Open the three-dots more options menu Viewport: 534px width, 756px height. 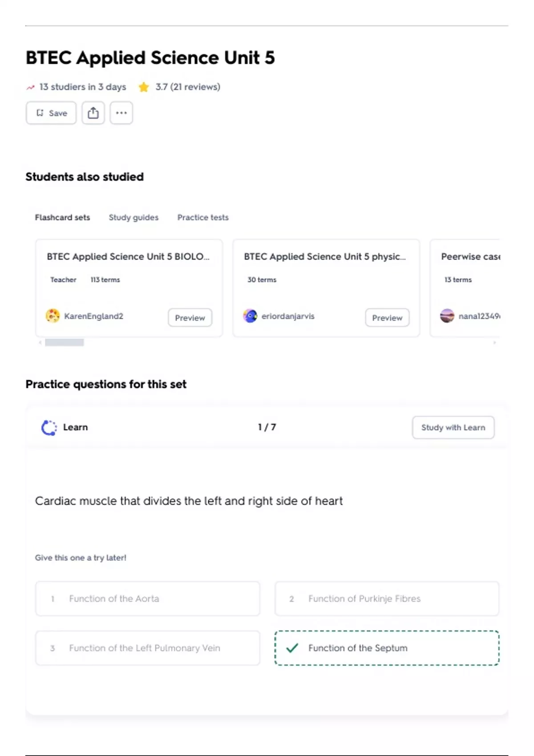[x=121, y=113]
